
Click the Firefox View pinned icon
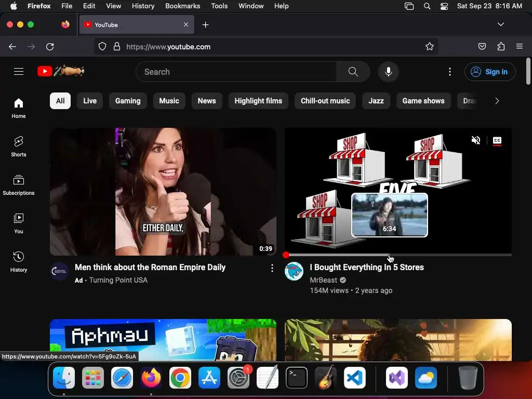65,24
